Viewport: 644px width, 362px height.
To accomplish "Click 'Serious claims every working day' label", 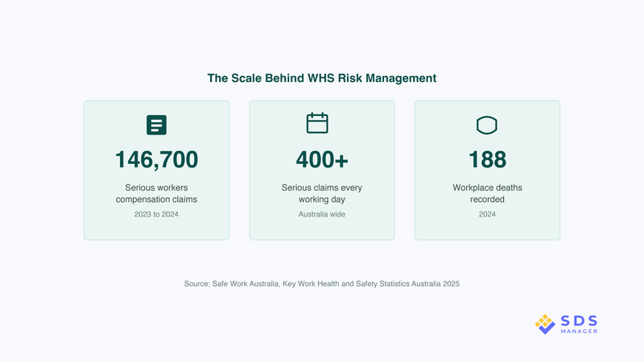I will coord(322,193).
